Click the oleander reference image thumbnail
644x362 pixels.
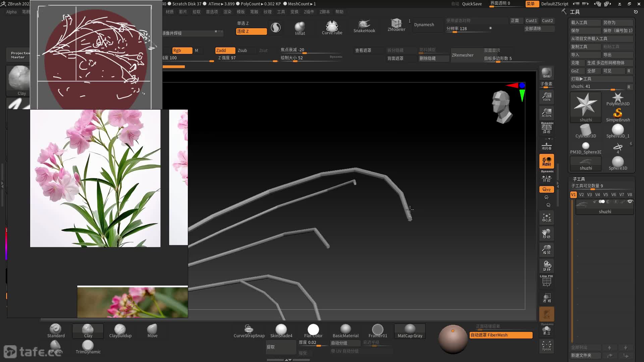click(95, 178)
